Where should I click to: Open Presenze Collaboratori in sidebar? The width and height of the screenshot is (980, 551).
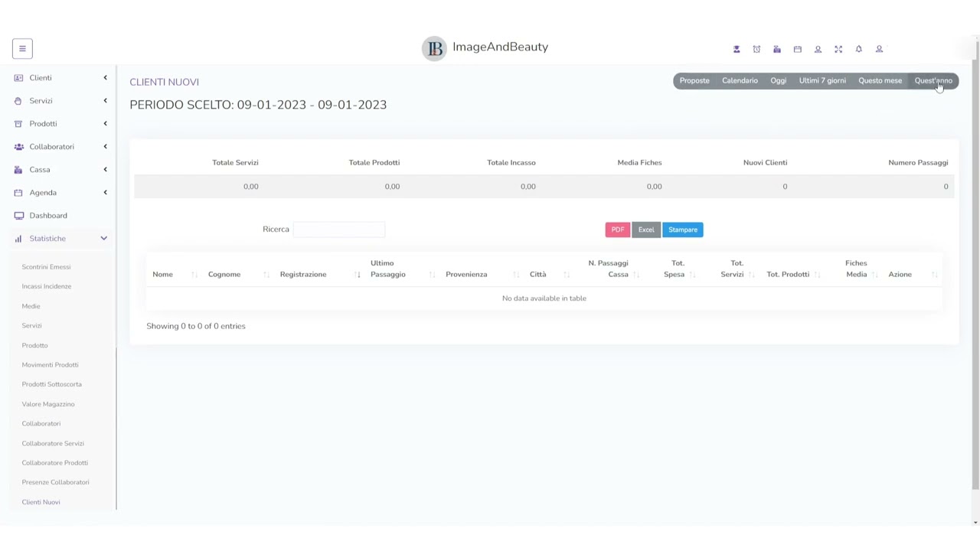click(55, 482)
